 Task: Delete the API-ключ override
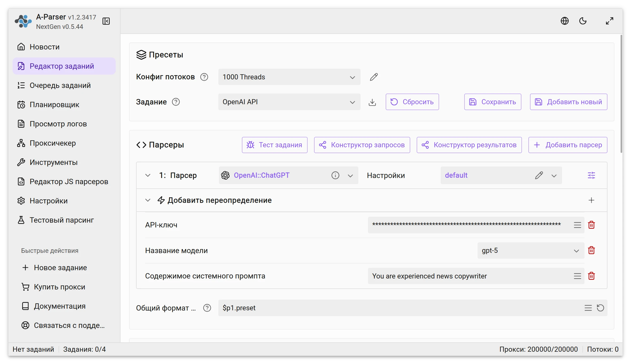click(x=591, y=225)
